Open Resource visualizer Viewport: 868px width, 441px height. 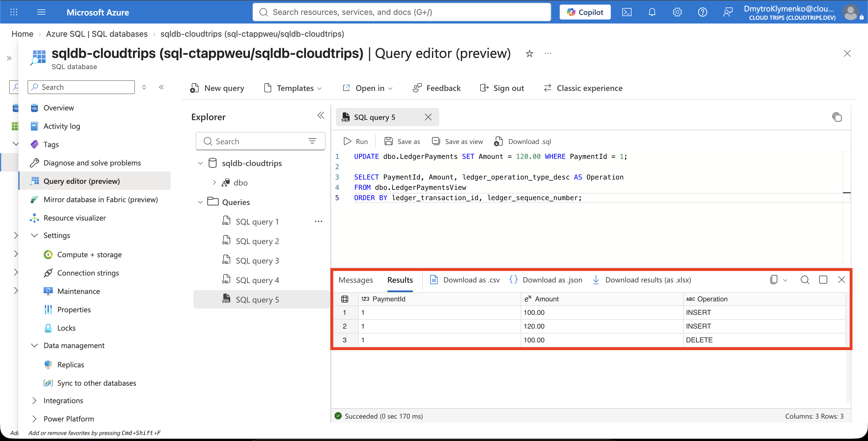pyautogui.click(x=75, y=218)
